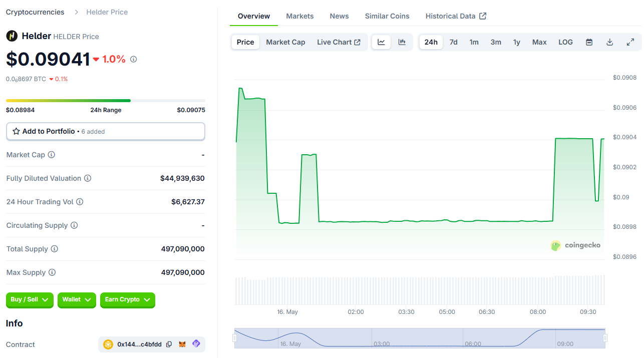This screenshot has height=358, width=644.
Task: Click the line chart view icon
Action: [381, 42]
